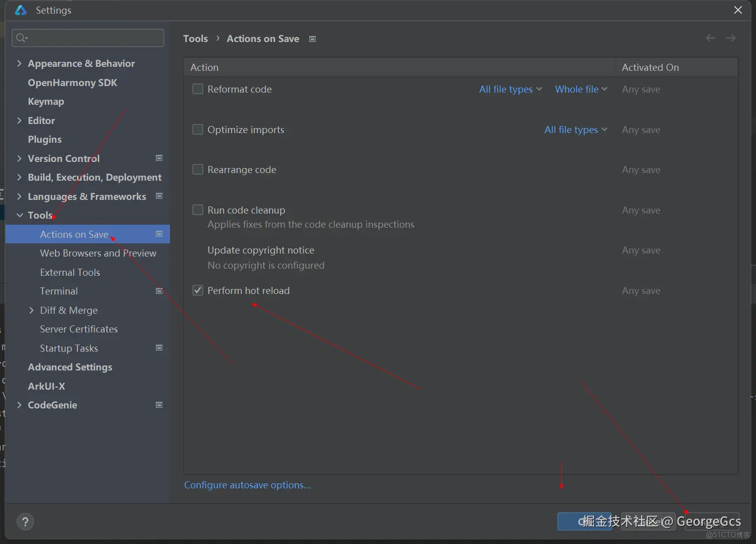Click the project-level icon beside Version Control
This screenshot has height=544, width=756.
tap(159, 158)
